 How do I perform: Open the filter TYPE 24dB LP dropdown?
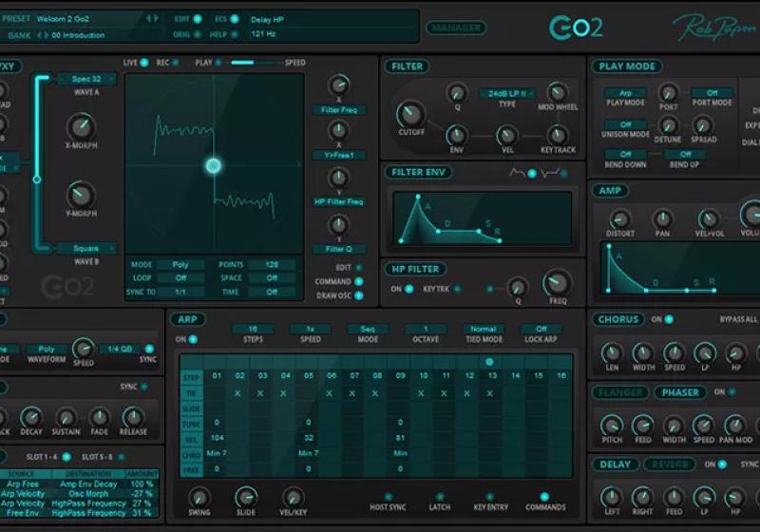(506, 93)
